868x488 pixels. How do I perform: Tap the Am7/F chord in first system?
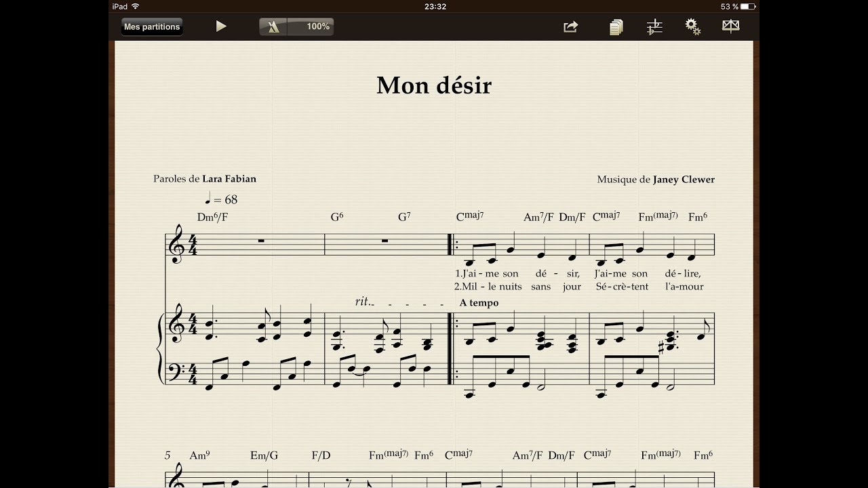(538, 217)
